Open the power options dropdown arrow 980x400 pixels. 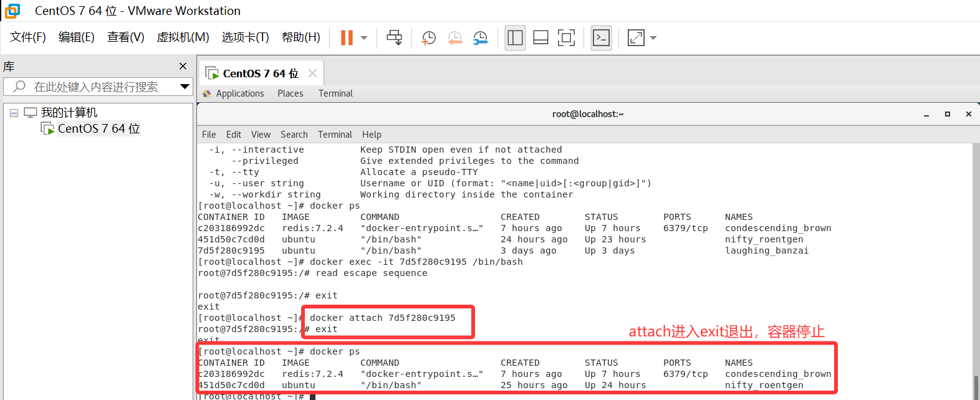pyautogui.click(x=364, y=38)
